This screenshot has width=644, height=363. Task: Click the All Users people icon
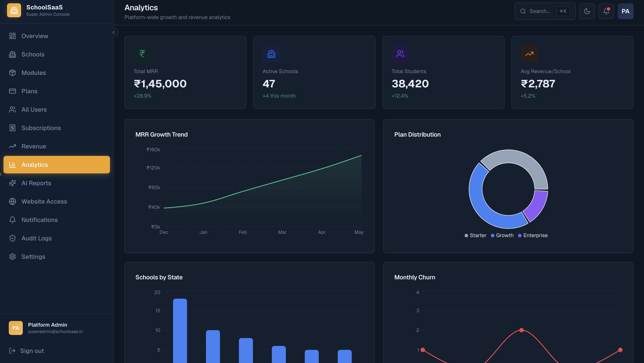tap(12, 109)
